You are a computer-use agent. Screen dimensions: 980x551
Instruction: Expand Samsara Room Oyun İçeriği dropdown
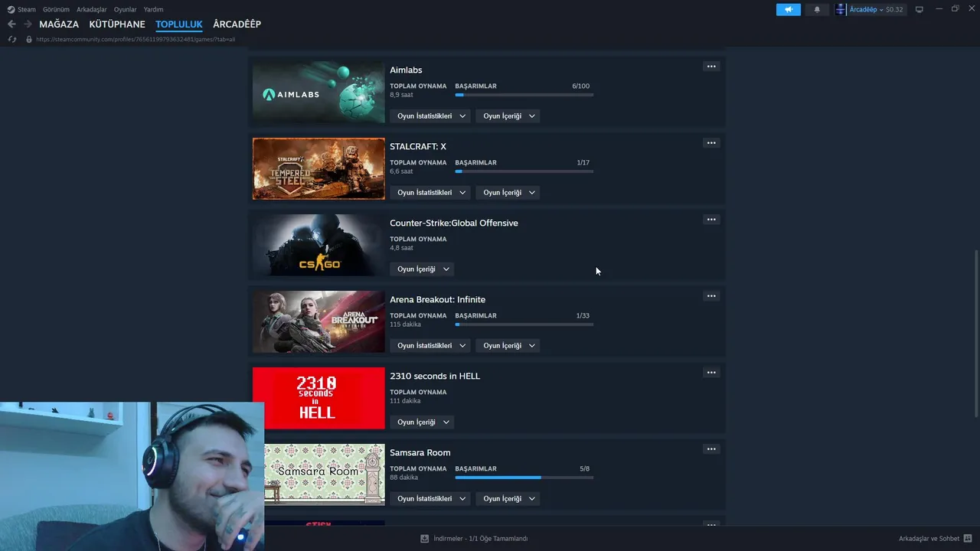coord(508,499)
